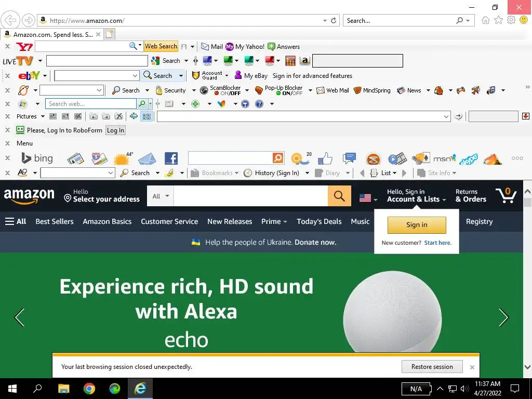The height and width of the screenshot is (399, 532).
Task: Click the Amazon search magnifier button
Action: click(x=339, y=196)
